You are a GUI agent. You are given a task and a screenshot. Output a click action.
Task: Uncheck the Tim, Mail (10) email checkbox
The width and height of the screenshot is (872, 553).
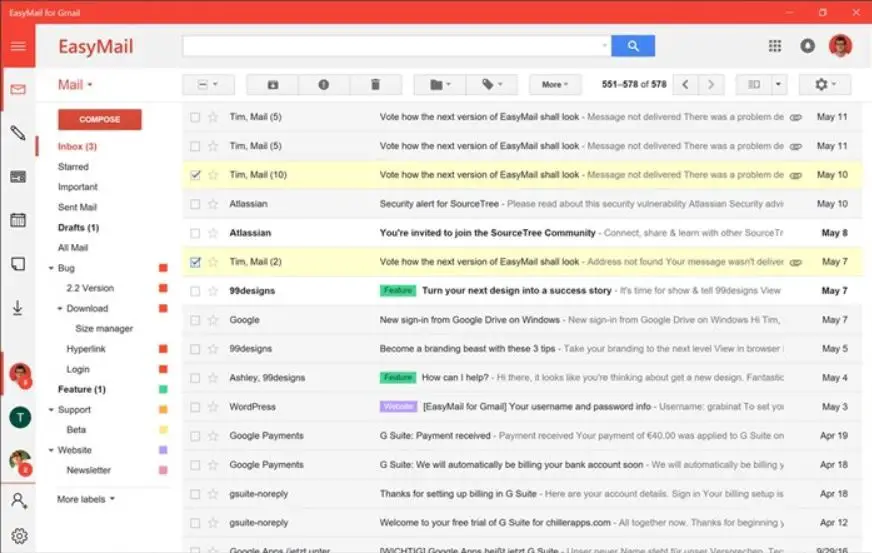[195, 175]
